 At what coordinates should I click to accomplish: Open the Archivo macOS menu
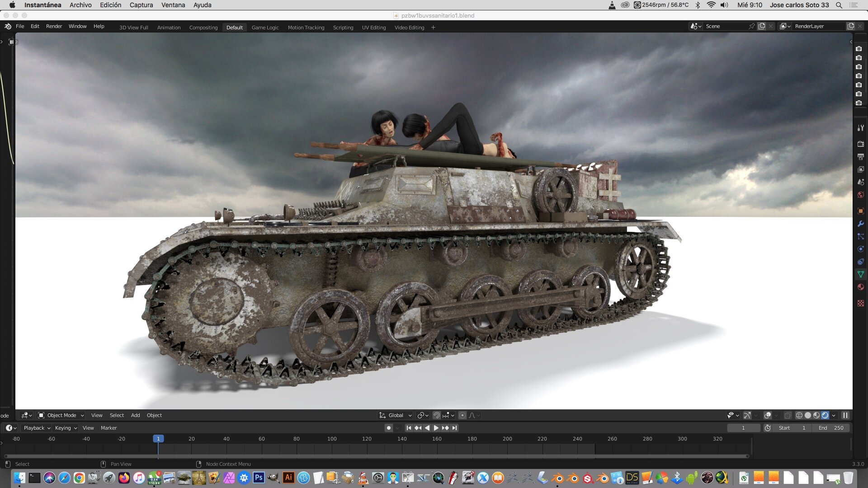(80, 5)
